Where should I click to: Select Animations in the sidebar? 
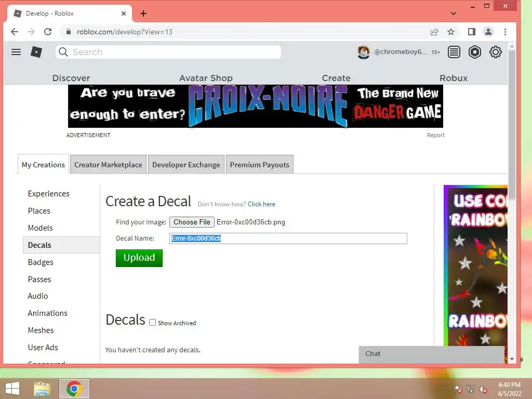click(x=47, y=313)
